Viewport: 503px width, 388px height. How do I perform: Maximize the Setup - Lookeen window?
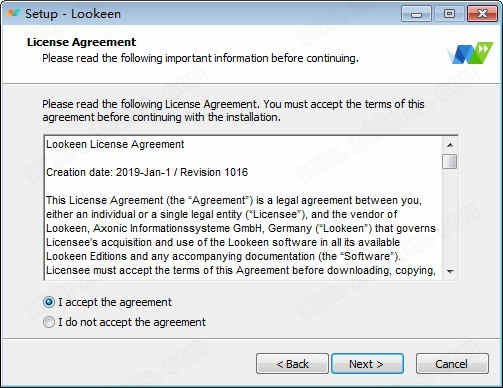(x=449, y=14)
